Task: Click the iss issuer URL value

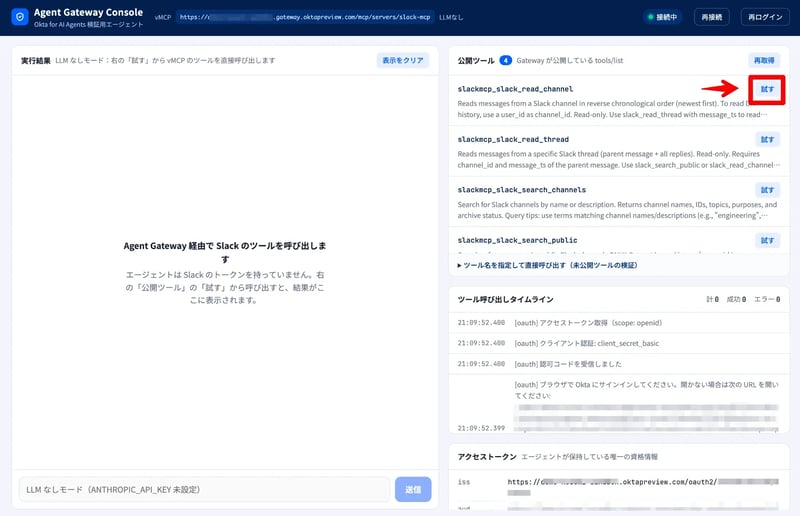Action: [643, 487]
